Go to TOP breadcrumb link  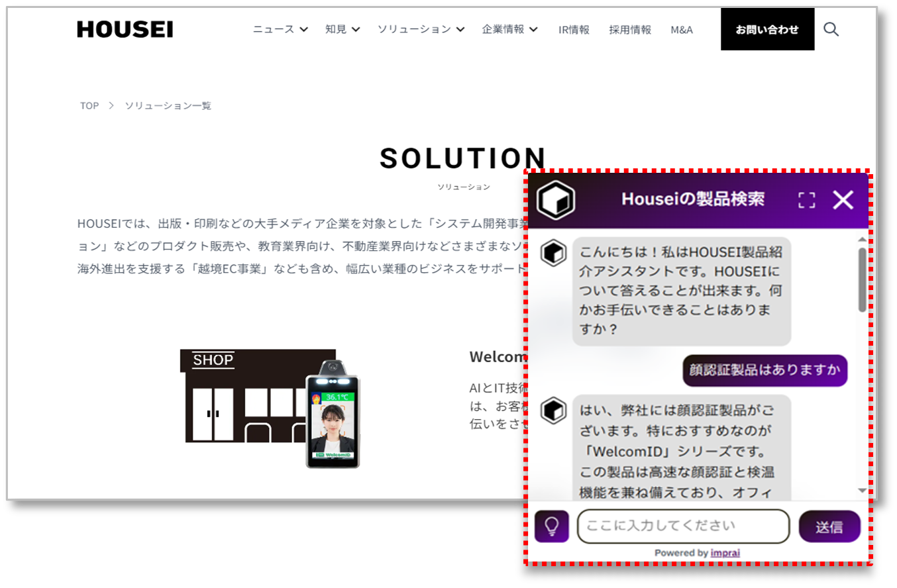point(89,105)
